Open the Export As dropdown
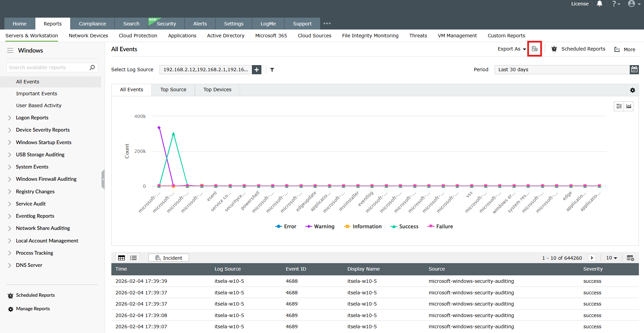Image resolution: width=644 pixels, height=333 pixels. coord(512,49)
